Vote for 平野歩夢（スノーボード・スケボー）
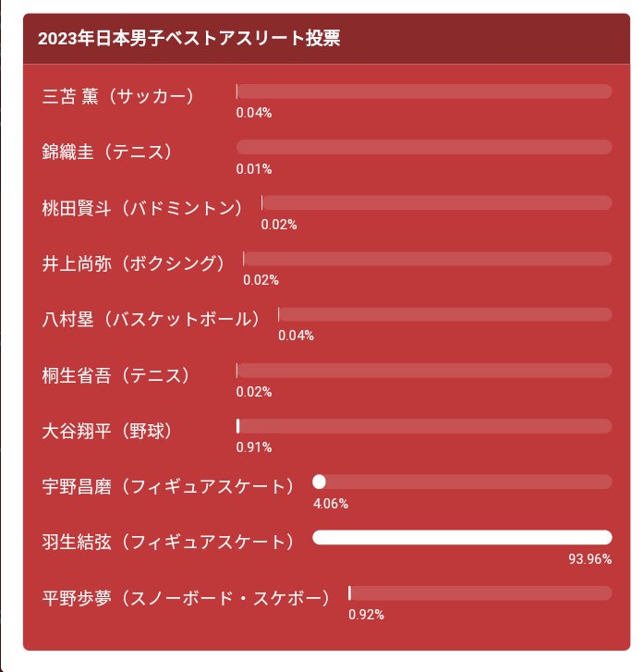The height and width of the screenshot is (672, 643). pyautogui.click(x=186, y=598)
